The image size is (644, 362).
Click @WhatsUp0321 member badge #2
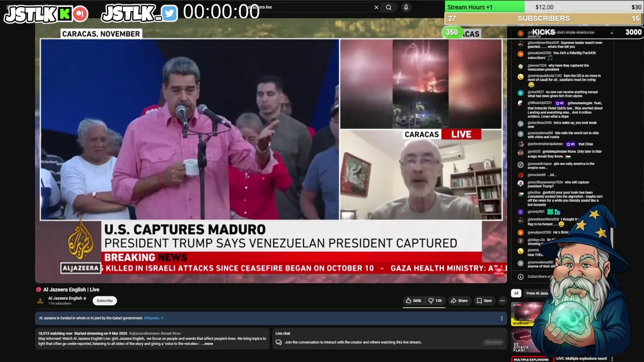click(561, 103)
